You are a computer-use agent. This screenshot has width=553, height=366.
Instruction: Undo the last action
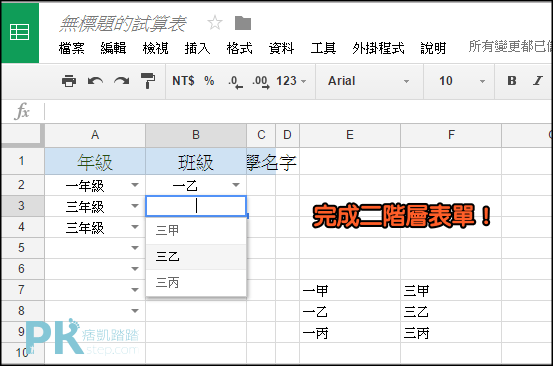point(95,81)
